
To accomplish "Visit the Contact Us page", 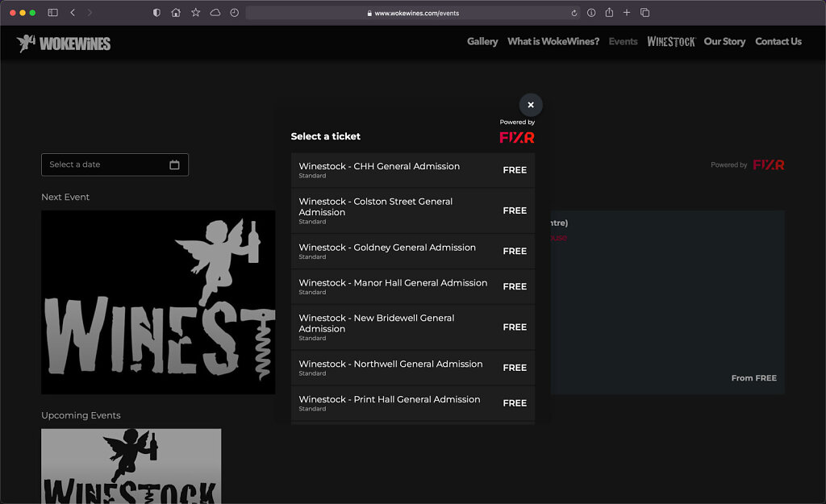I will (x=778, y=42).
